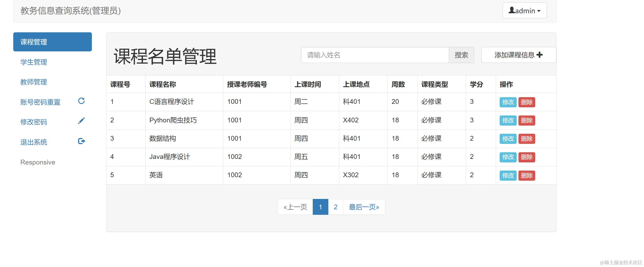
Task: Open 学生管理 from the sidebar
Action: (x=34, y=62)
